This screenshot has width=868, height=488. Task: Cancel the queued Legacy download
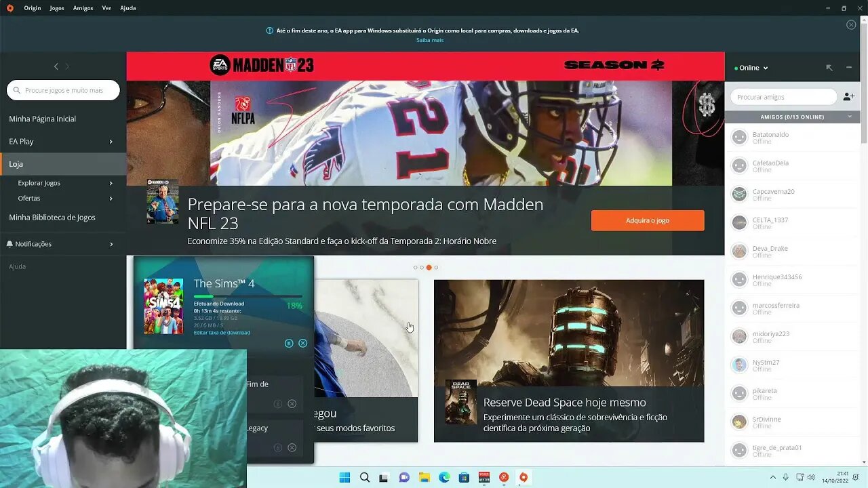pyautogui.click(x=292, y=447)
